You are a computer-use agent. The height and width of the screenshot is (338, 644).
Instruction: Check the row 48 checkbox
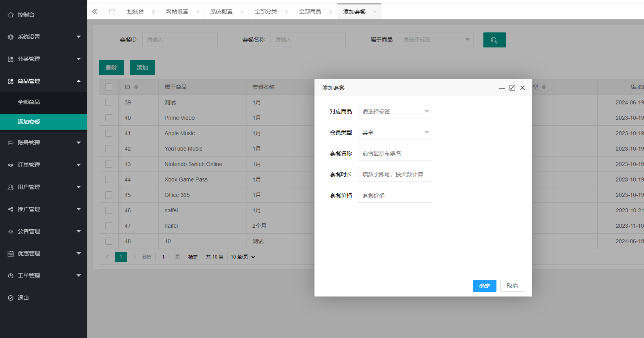[x=109, y=241]
